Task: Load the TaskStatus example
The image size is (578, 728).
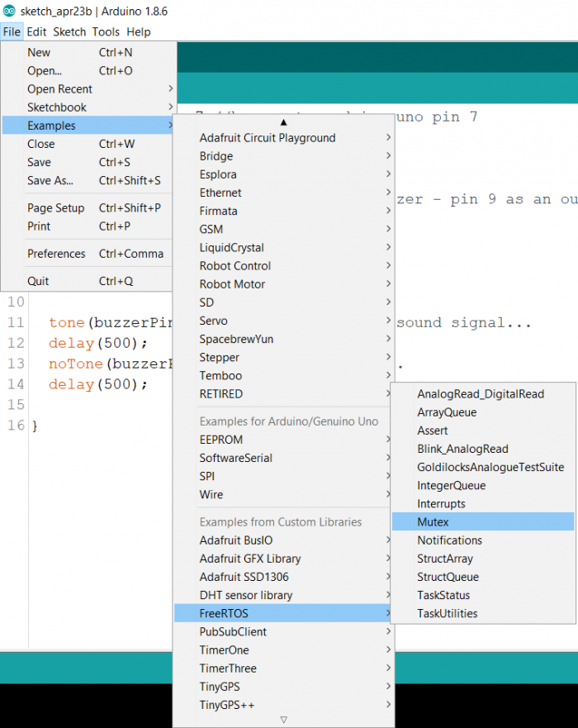Action: (x=483, y=595)
